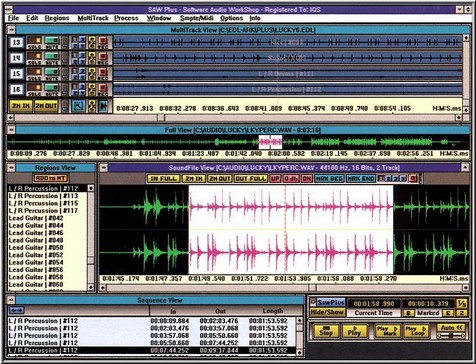This screenshot has width=476, height=364.
Task: Click the 1/5 button in the transport panel
Action: [x=462, y=303]
